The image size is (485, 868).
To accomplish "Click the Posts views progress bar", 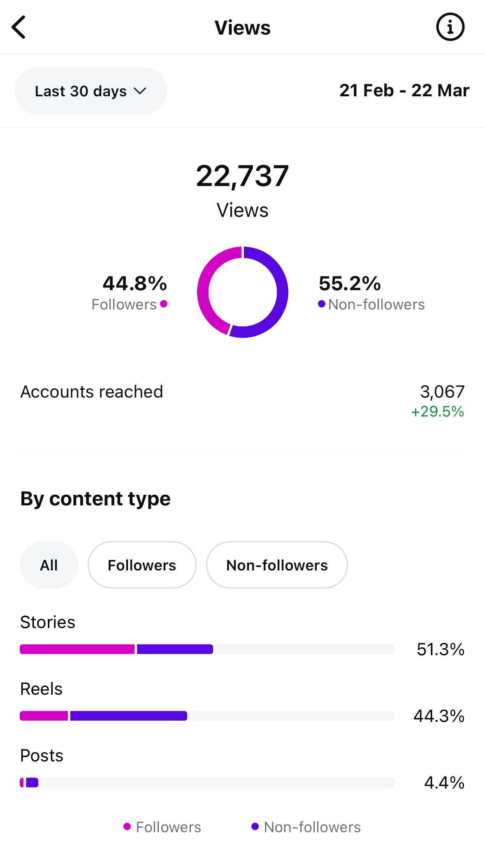I will click(x=207, y=782).
